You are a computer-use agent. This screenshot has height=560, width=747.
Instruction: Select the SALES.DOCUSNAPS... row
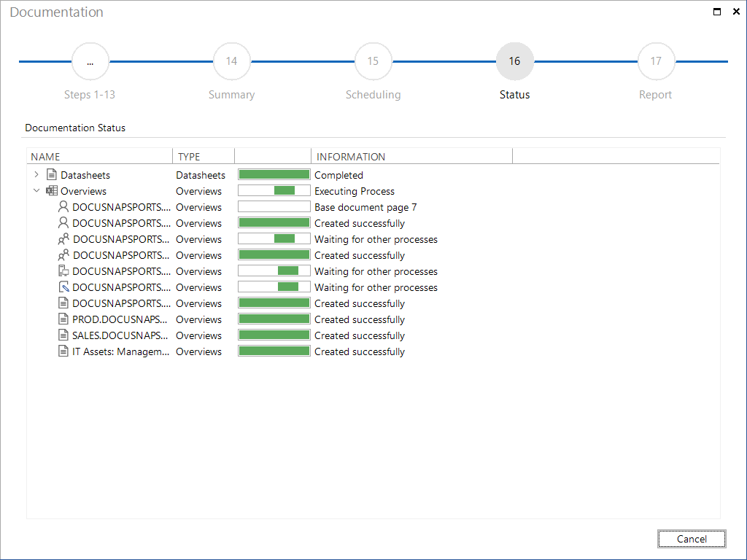tap(120, 335)
